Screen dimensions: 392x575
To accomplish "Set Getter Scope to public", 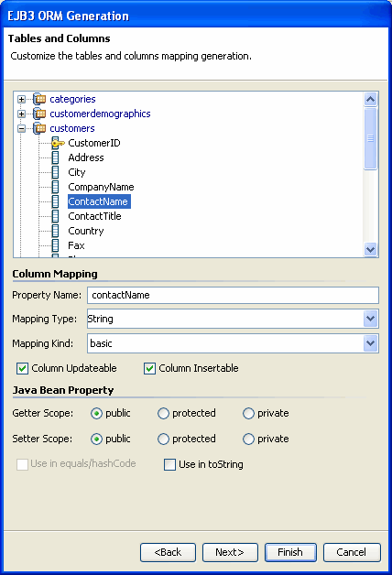I will coord(96,414).
